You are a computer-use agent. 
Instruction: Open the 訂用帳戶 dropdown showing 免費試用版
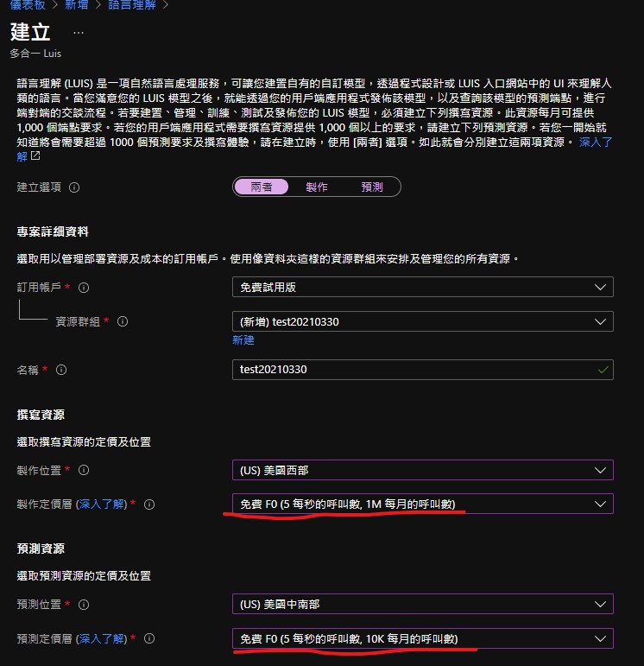[422, 287]
